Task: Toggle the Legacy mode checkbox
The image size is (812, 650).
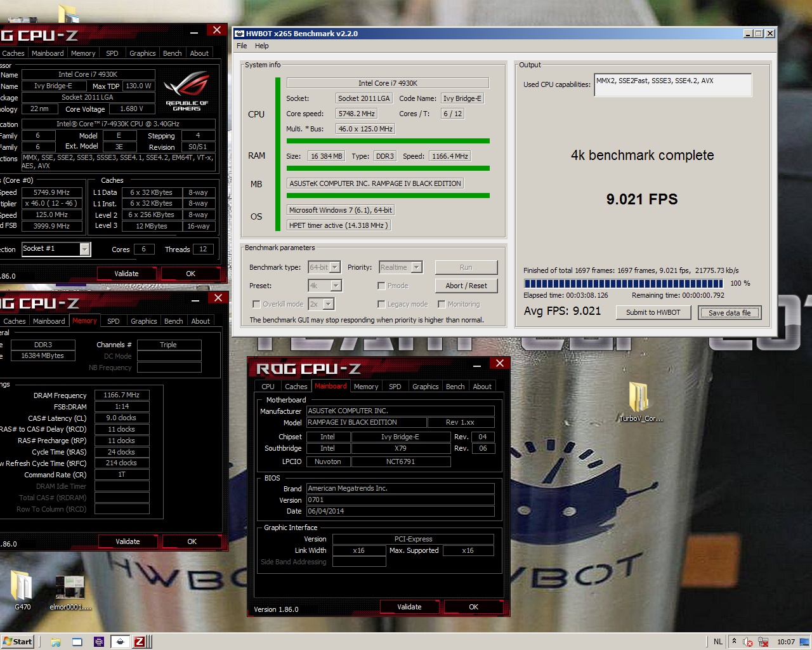Action: tap(381, 304)
